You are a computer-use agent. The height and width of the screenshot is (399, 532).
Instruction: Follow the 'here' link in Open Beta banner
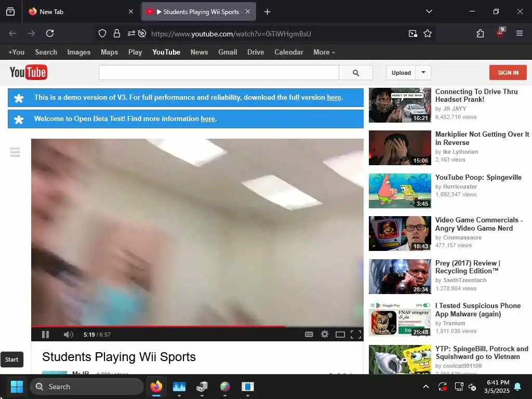208,119
